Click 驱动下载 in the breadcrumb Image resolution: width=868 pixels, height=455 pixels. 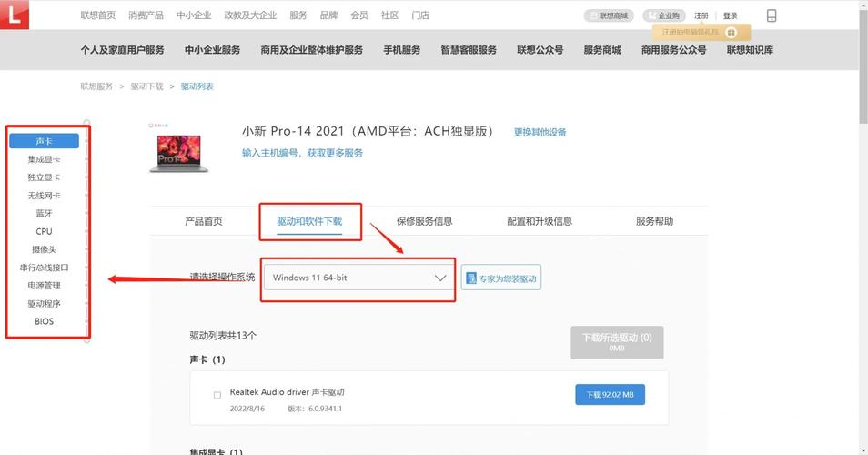147,86
